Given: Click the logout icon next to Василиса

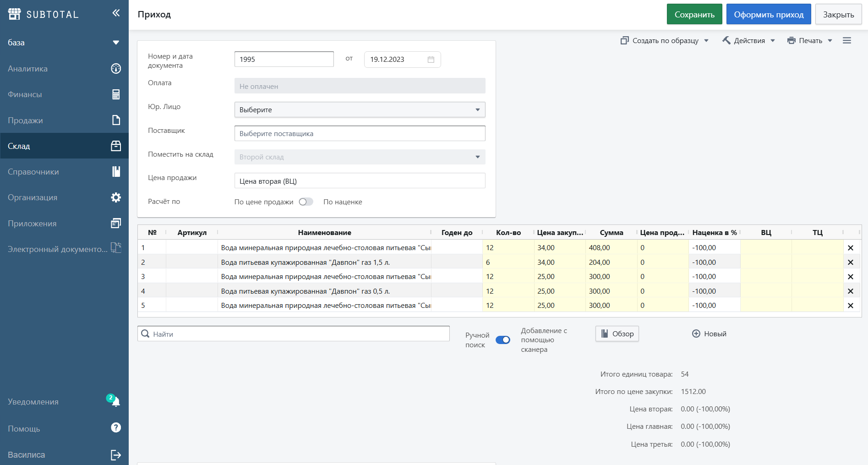Looking at the screenshot, I should [x=116, y=455].
